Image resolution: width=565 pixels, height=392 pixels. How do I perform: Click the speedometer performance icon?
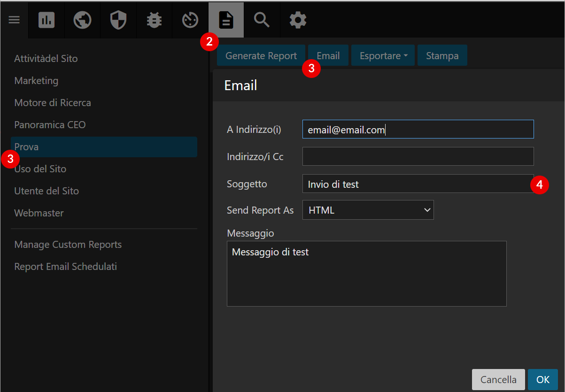pos(190,20)
